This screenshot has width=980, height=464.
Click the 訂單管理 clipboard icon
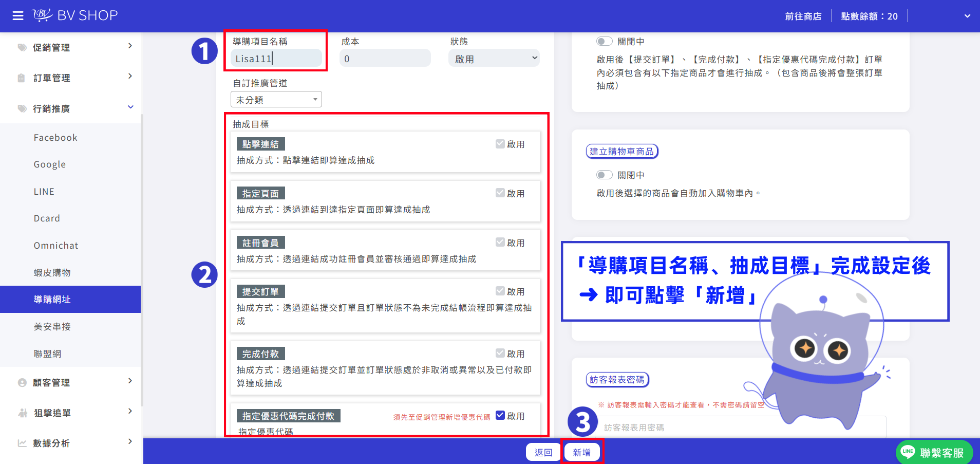22,78
